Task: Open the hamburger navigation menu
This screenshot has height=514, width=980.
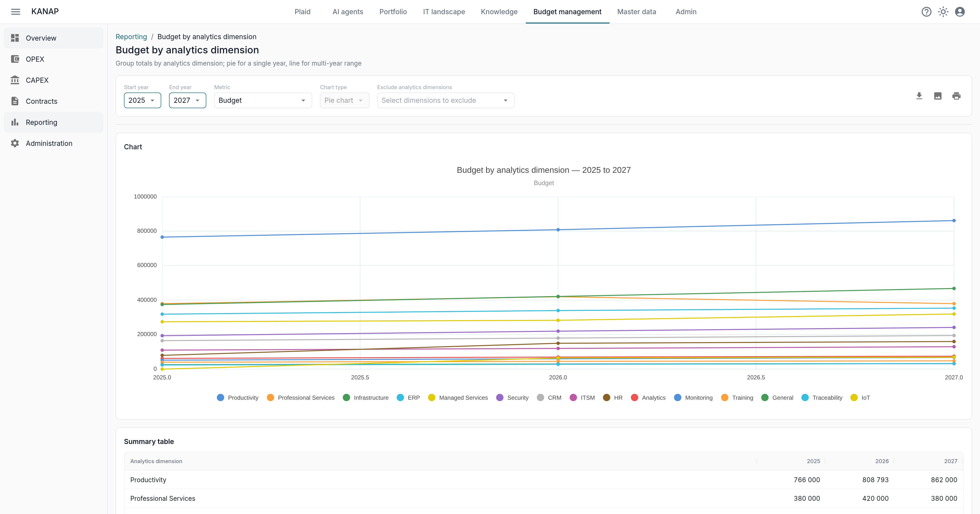Action: [16, 12]
